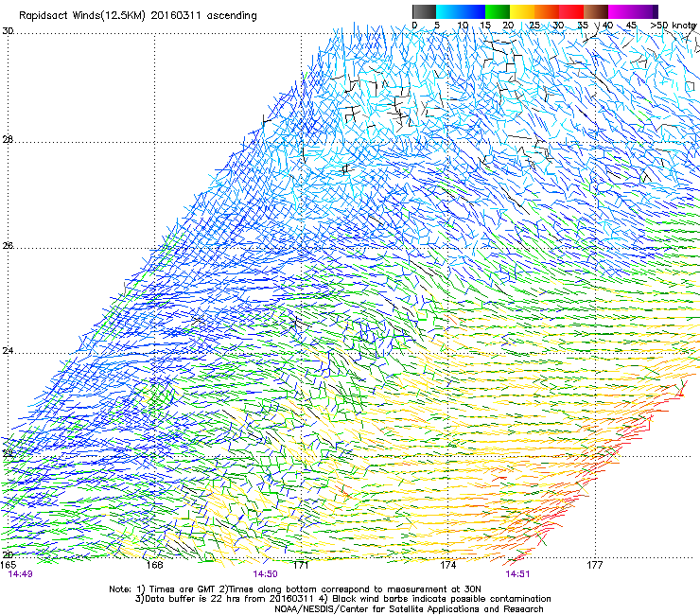
Task: Click the '35' label under the color legend
Action: 583,26
